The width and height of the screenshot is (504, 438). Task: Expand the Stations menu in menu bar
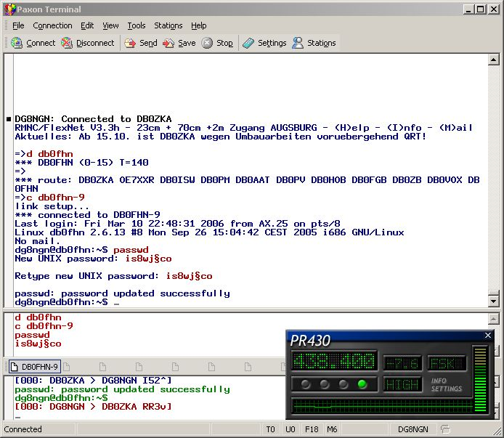click(168, 25)
